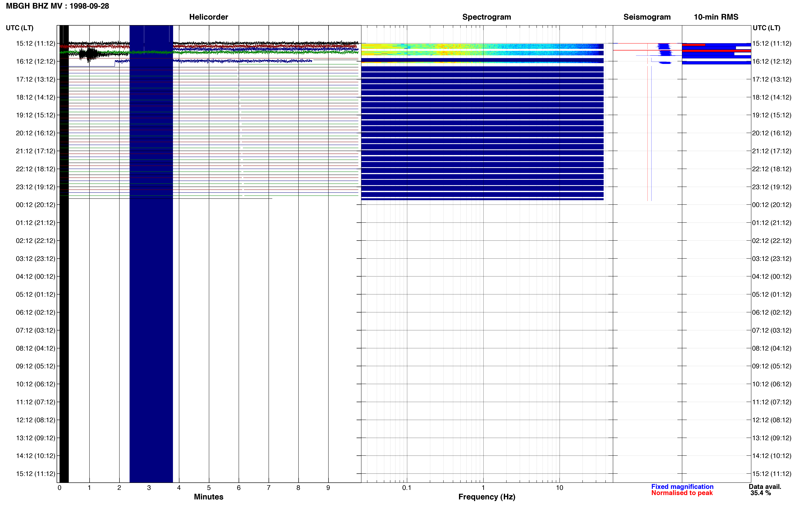Click the '1' tick on the Frequency axis
The width and height of the screenshot is (812, 508).
click(483, 487)
